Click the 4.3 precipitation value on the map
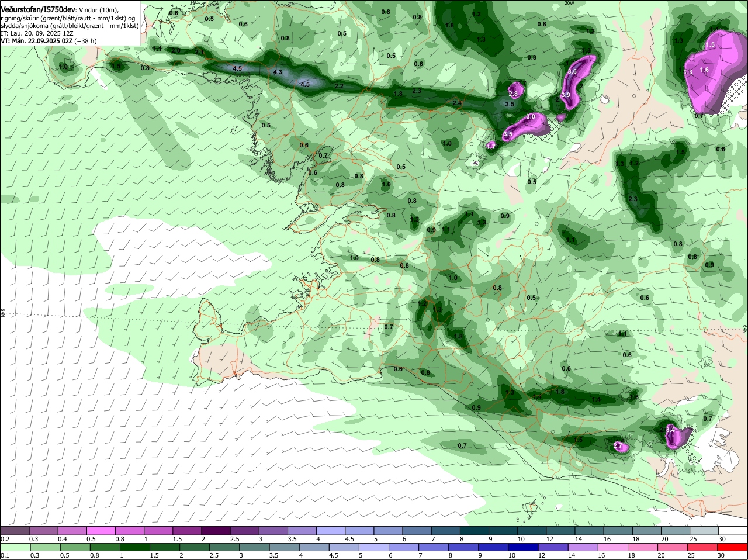Screen dimensions: 748x560 pyautogui.click(x=278, y=72)
